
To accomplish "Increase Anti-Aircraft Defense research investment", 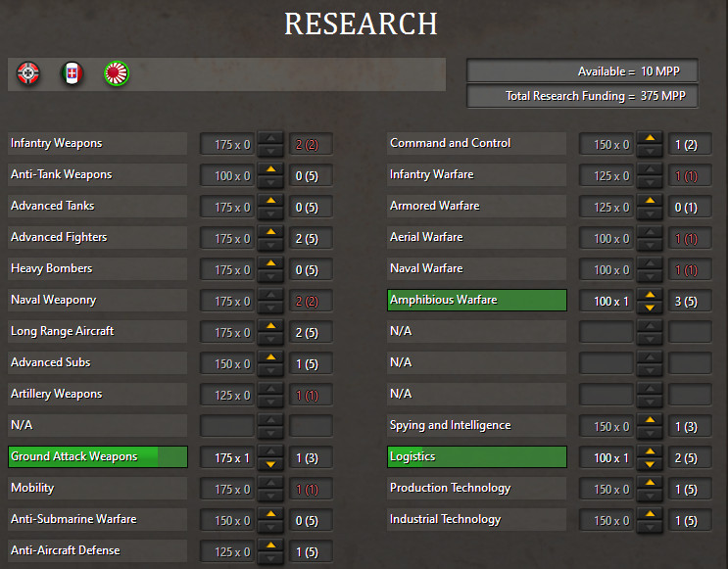I will pos(270,545).
